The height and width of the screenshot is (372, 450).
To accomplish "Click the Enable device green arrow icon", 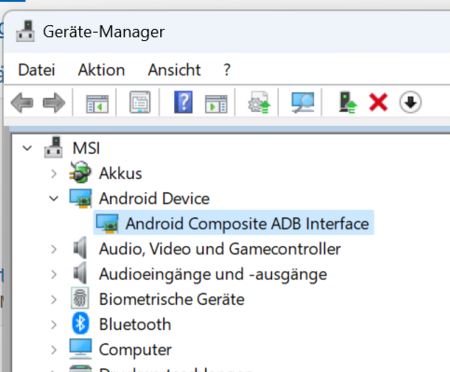I will [x=348, y=102].
